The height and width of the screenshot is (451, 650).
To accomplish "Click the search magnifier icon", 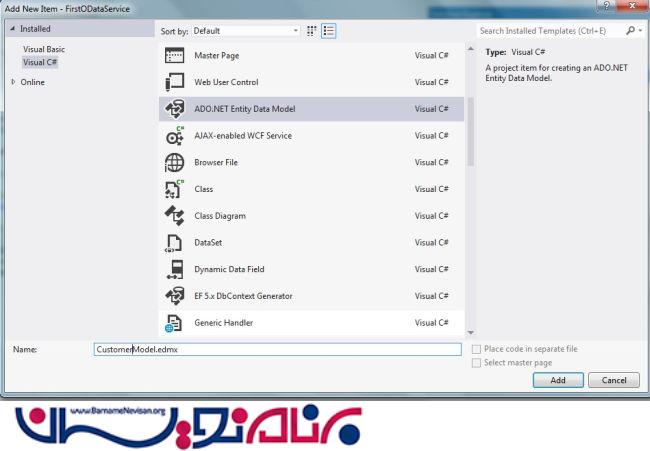I will (x=631, y=30).
